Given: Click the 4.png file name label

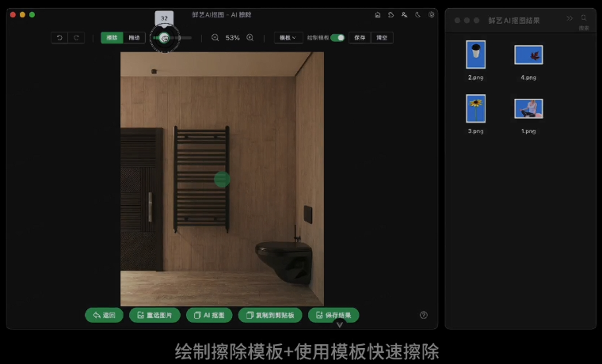Looking at the screenshot, I should click(x=528, y=78).
